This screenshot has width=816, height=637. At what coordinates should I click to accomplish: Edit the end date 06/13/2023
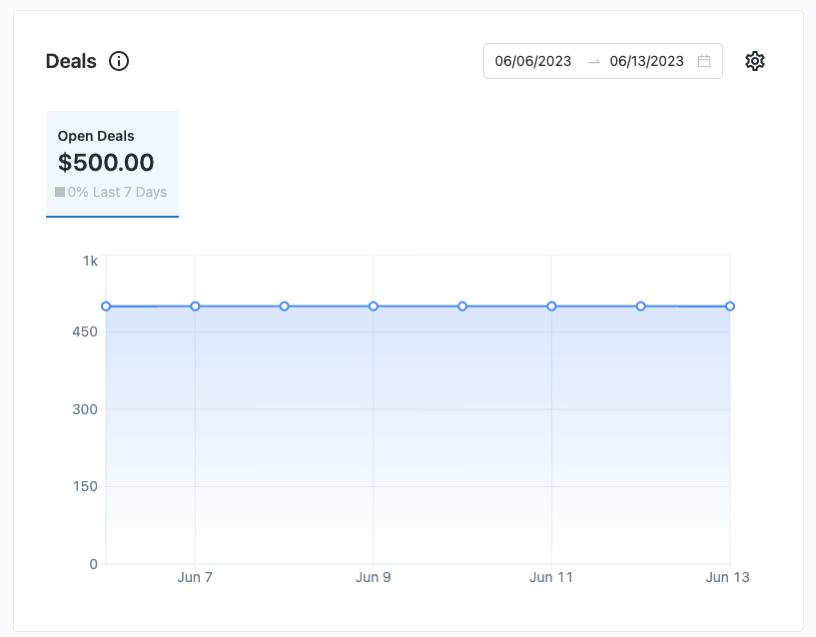coord(647,61)
